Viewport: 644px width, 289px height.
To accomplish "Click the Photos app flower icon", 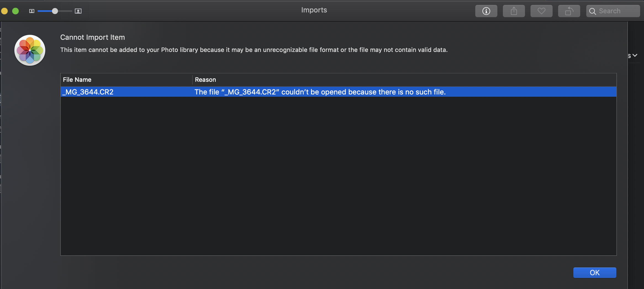I will pos(30,50).
